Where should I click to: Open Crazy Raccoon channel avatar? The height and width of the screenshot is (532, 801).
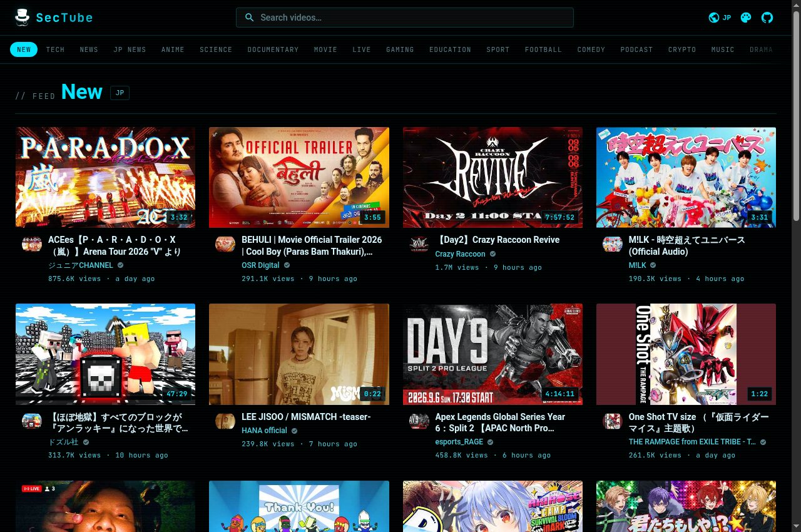(x=419, y=244)
